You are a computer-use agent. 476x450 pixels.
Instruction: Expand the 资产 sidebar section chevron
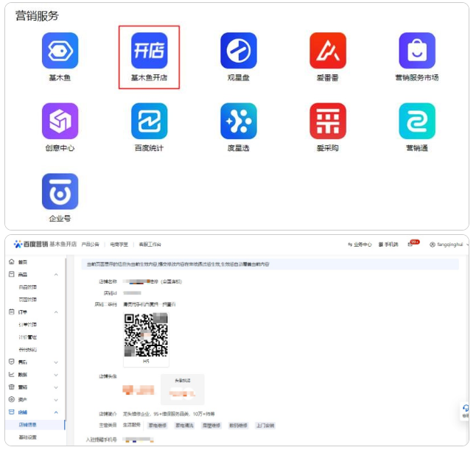point(56,400)
